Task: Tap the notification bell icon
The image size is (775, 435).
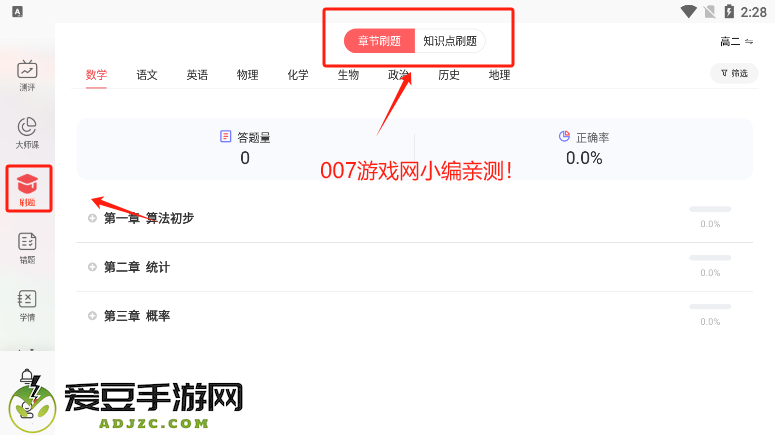Action: pos(27,377)
